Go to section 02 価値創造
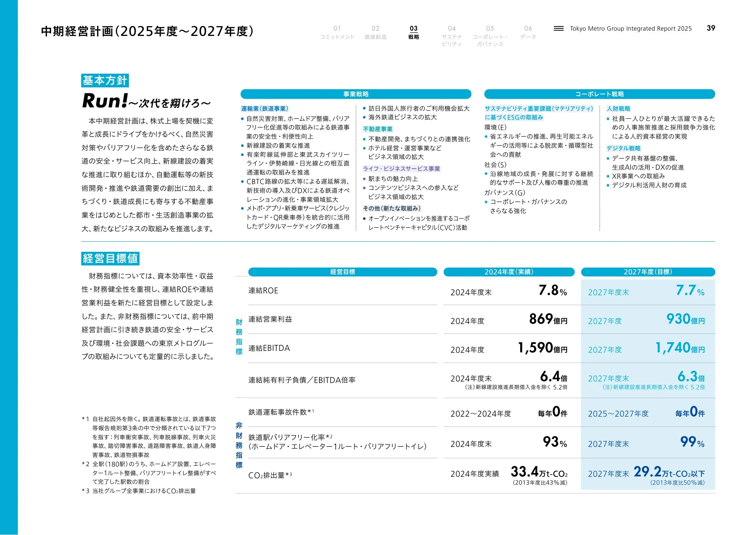 pyautogui.click(x=375, y=33)
